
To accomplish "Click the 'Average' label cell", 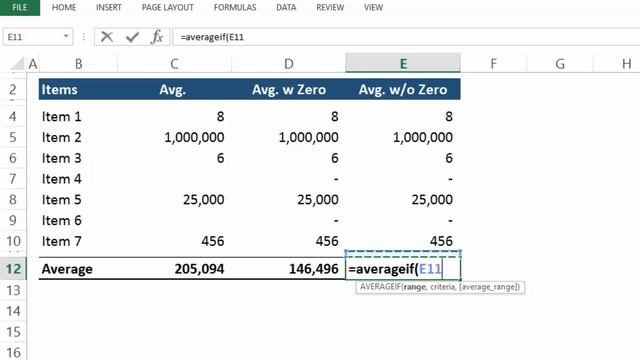I will click(x=78, y=269).
